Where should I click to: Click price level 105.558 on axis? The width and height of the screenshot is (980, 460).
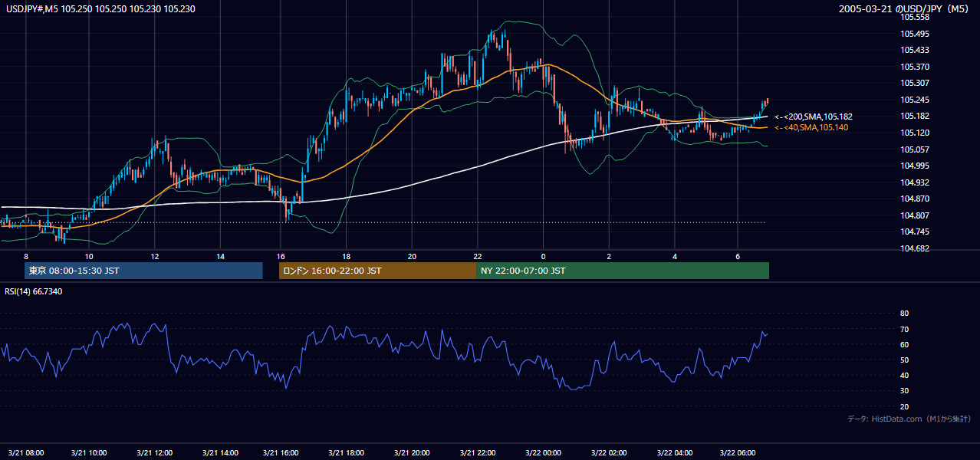pyautogui.click(x=916, y=17)
